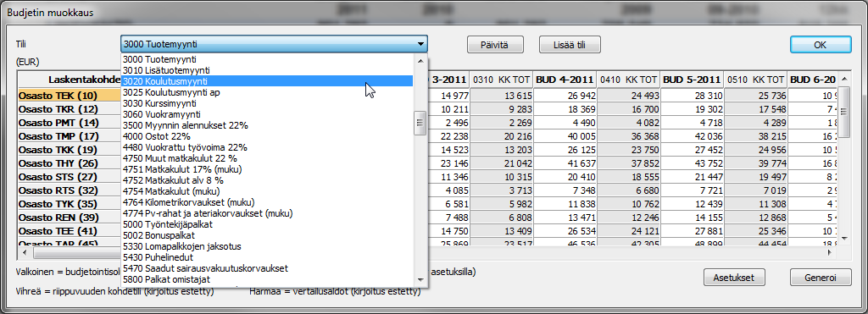Pick 3025 Koulutusmyynti ap account
This screenshot has width=868, height=314.
[x=267, y=92]
